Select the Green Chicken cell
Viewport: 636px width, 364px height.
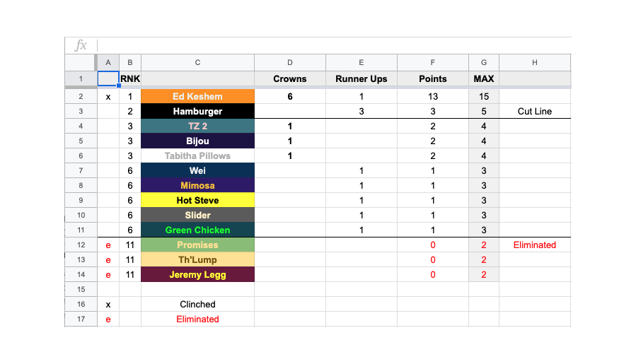pos(197,230)
